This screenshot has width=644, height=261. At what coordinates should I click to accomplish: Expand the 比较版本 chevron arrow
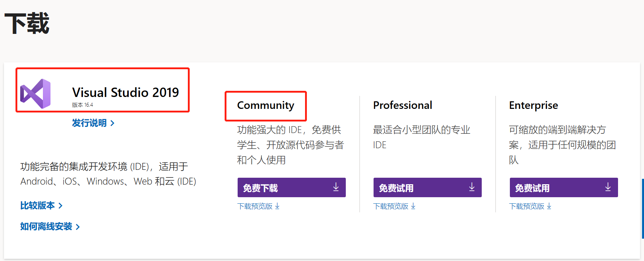pyautogui.click(x=61, y=206)
